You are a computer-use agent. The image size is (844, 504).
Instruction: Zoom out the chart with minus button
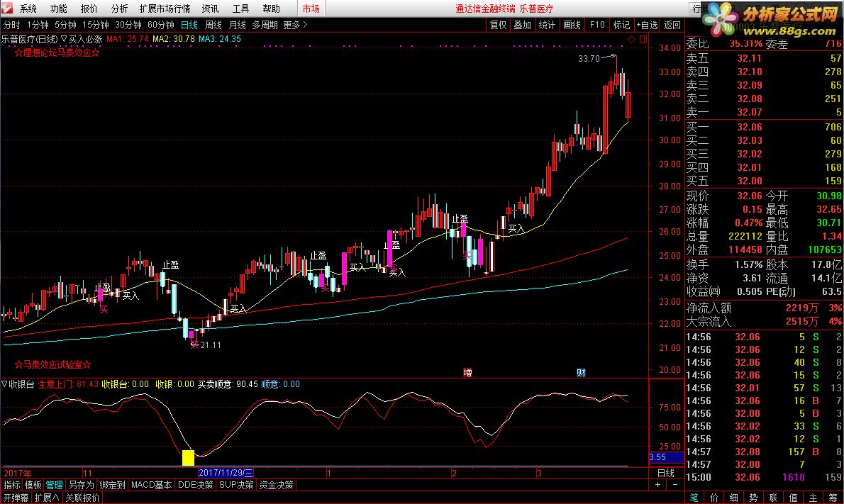tap(675, 485)
